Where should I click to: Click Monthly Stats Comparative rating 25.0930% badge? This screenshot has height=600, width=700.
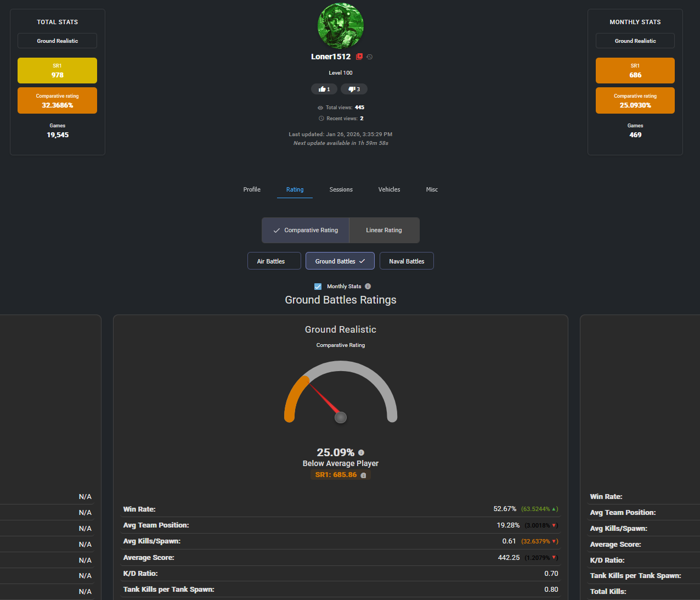click(635, 100)
